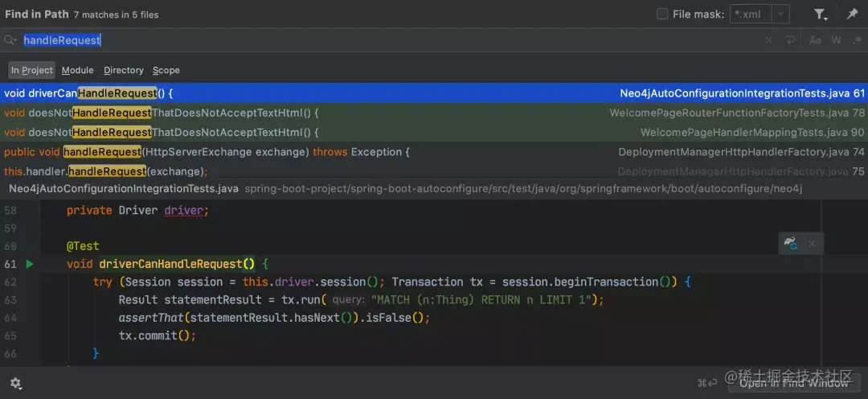Click the new line icon in search field
868x399 pixels.
pyautogui.click(x=790, y=40)
